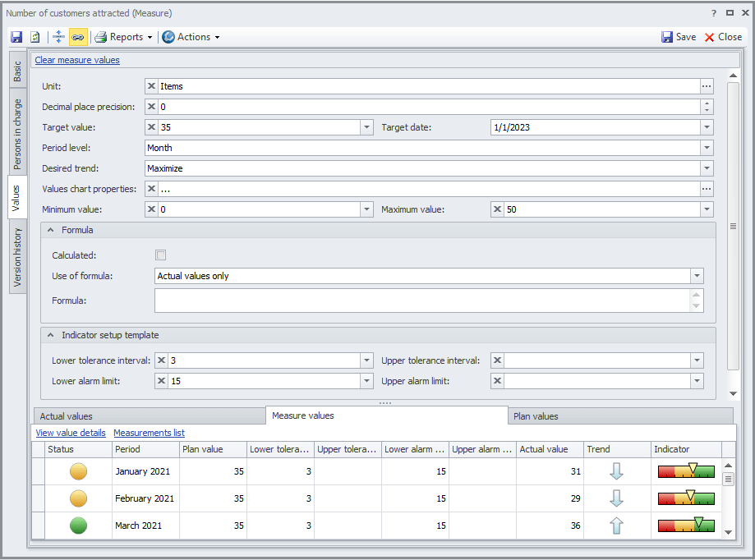
Task: Toggle the yellow link icon in toolbar
Action: pos(78,37)
